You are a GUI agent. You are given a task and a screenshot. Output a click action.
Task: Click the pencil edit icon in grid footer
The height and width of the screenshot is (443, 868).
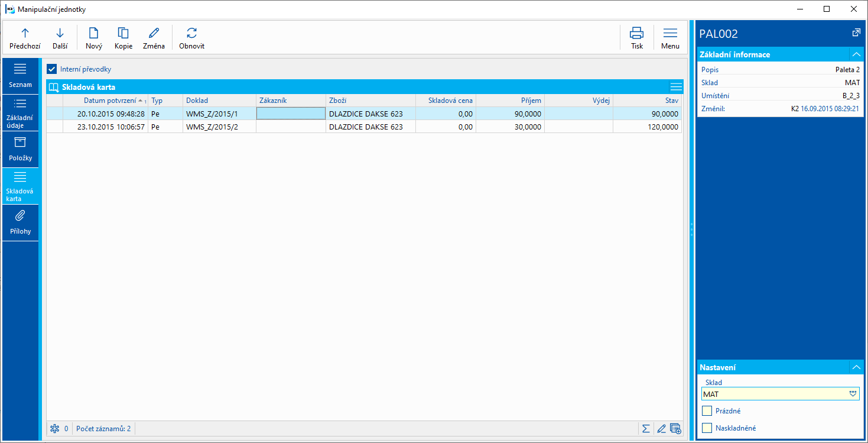point(661,428)
